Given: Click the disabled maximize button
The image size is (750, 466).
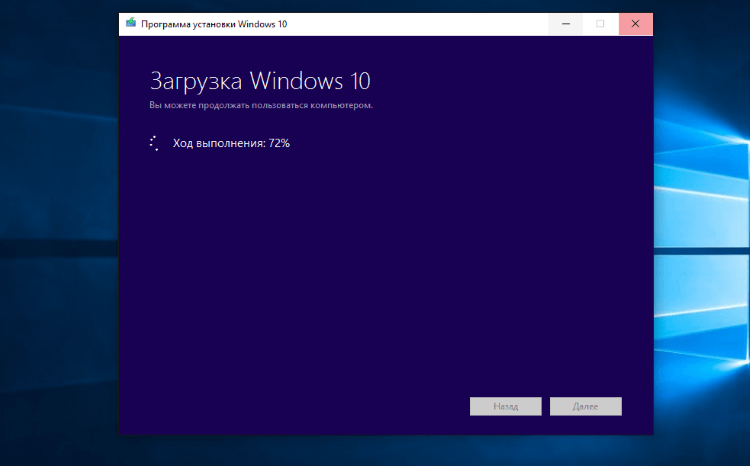Looking at the screenshot, I should click(600, 24).
